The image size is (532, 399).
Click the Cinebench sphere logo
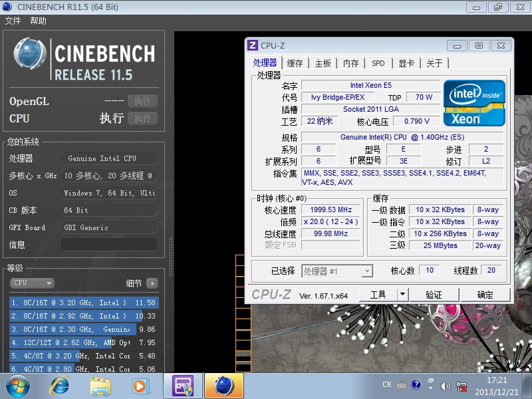(x=30, y=54)
